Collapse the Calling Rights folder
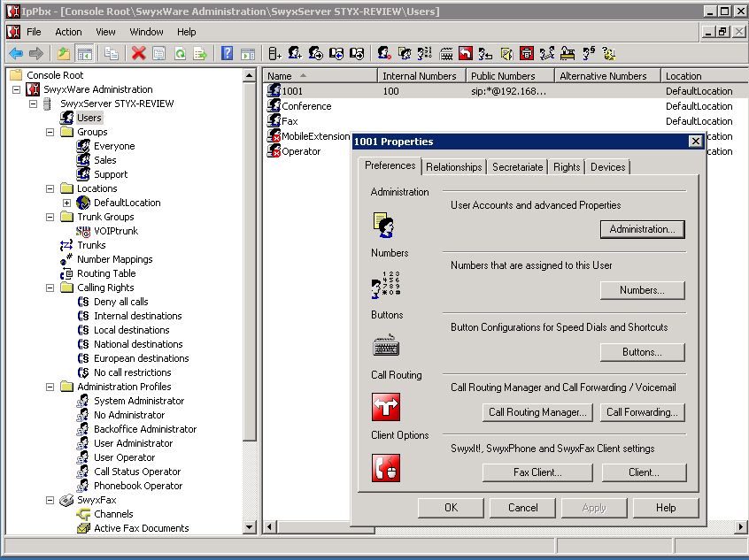 pyautogui.click(x=50, y=288)
